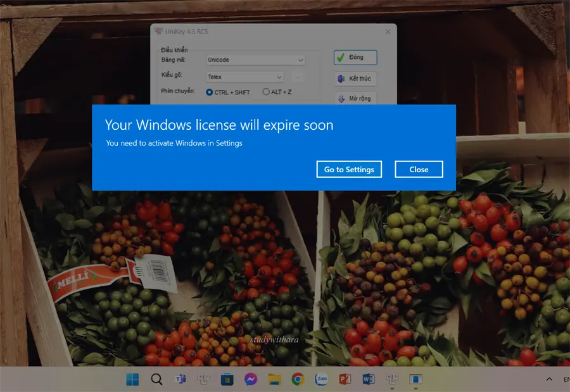Open Word from the taskbar
The height and width of the screenshot is (392, 570).
(368, 379)
